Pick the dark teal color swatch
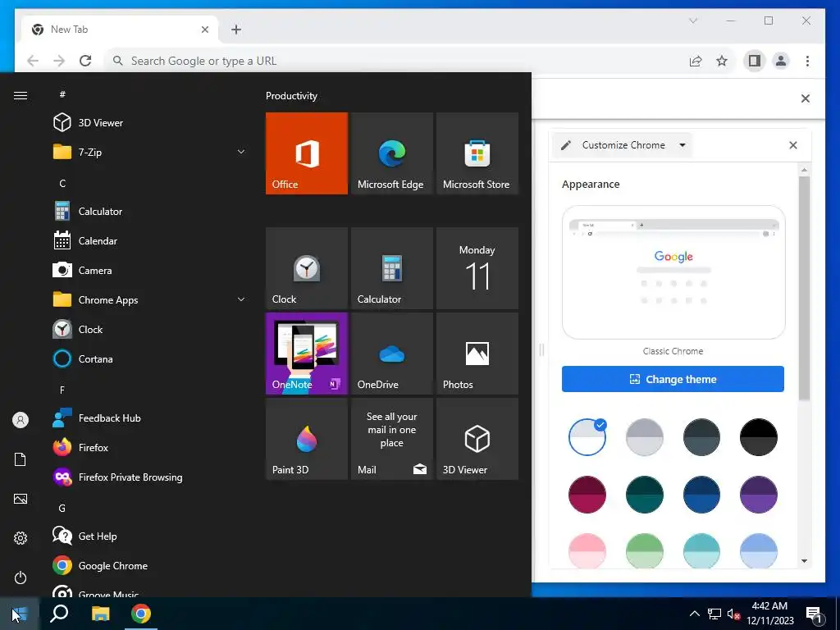 point(645,495)
